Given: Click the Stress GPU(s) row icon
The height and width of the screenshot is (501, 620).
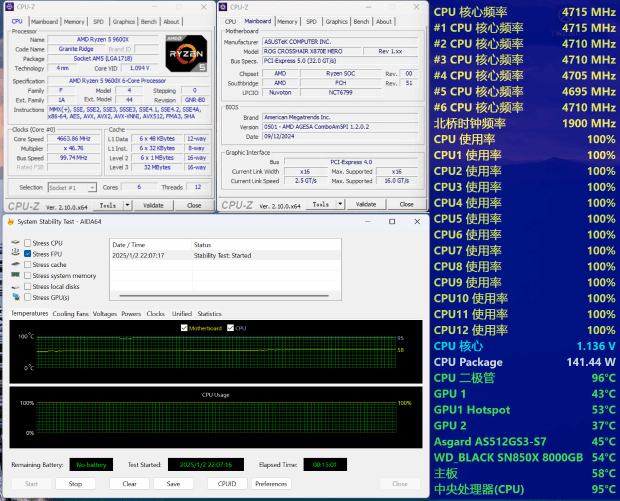Looking at the screenshot, I should [x=15, y=297].
